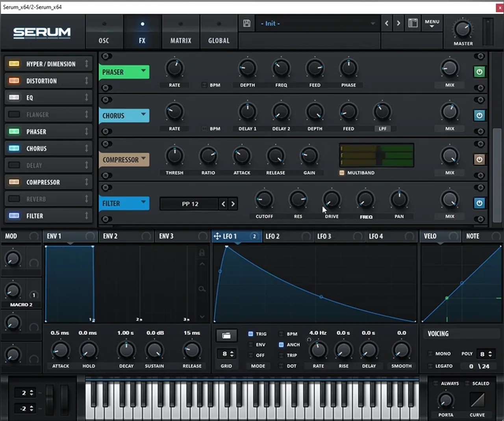Toggle the Filter effect power button

click(479, 203)
